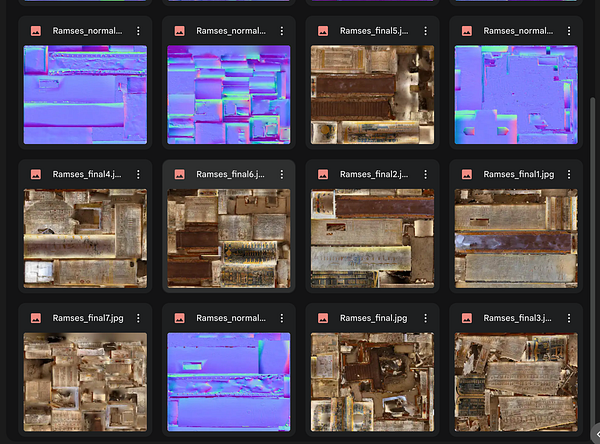Open normal map thumbnail above Ramses_final6
Screen dimensions: 600x444
pyautogui.click(x=229, y=95)
